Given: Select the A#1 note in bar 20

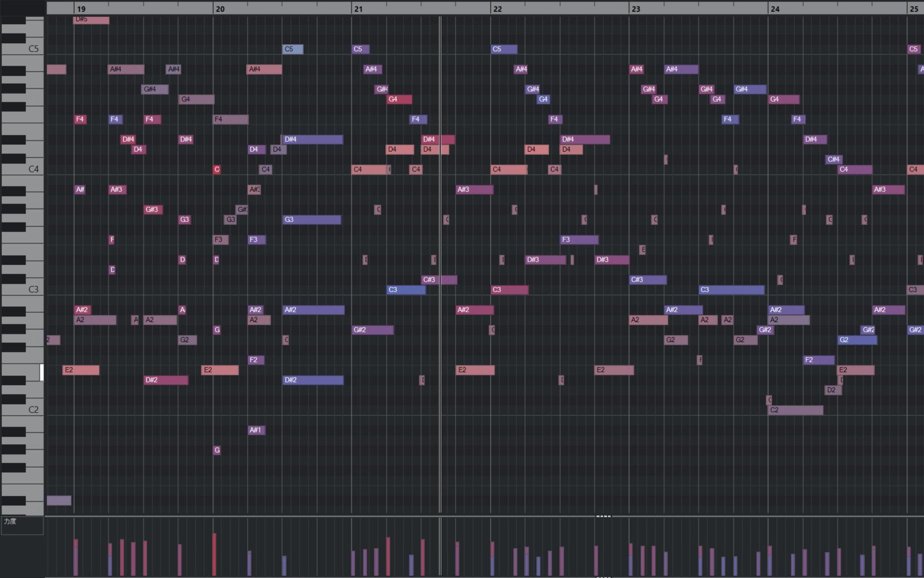Looking at the screenshot, I should [x=257, y=430].
